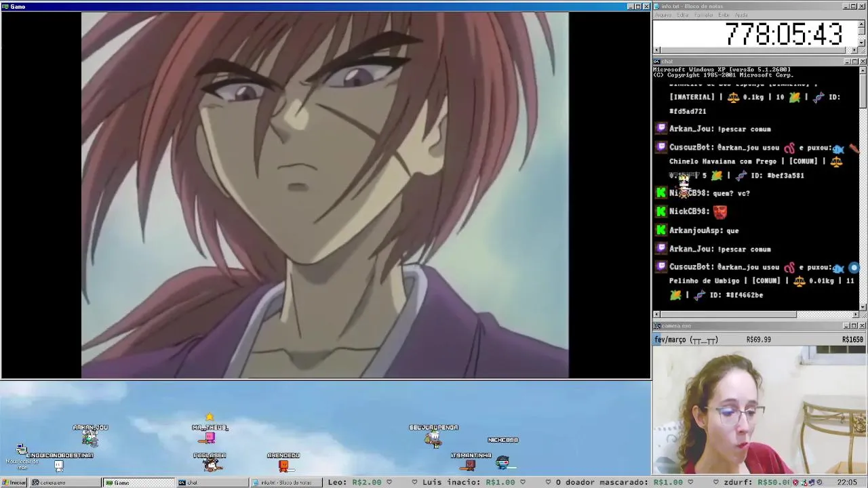This screenshot has width=868, height=488.
Task: Open the Editar menu in Bloco de notas
Action: pyautogui.click(x=683, y=15)
